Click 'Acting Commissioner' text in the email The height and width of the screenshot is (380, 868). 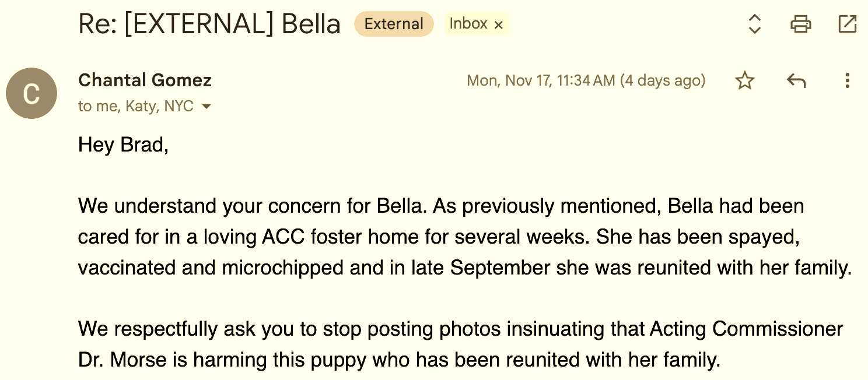(x=746, y=329)
